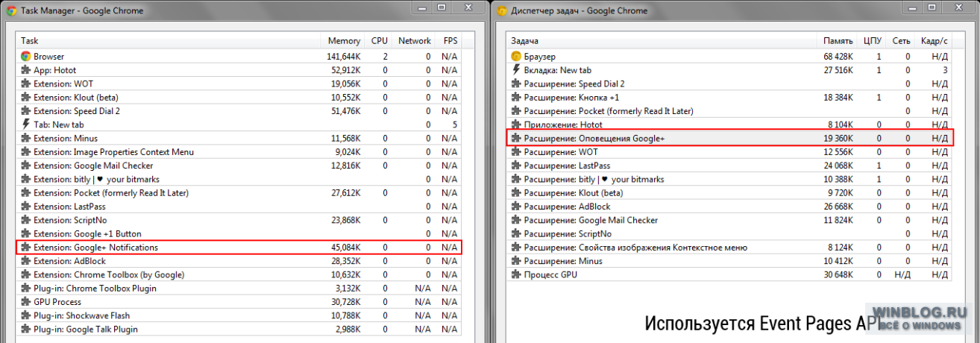Click puzzle icon beside Plug-in: Google Talk Plugin
980x343 pixels.
coord(26,330)
